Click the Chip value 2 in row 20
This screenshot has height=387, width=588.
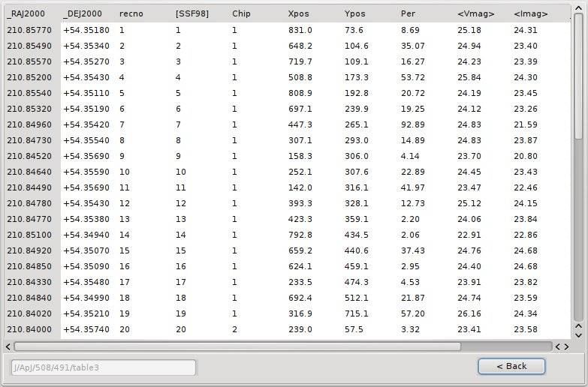click(234, 329)
